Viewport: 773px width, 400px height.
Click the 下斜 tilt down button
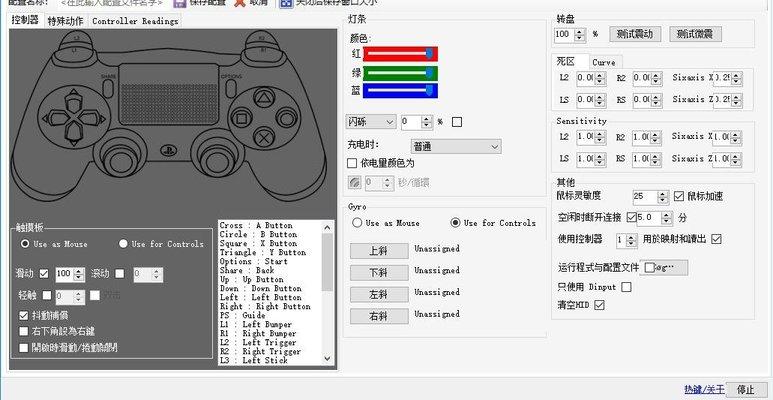click(379, 273)
